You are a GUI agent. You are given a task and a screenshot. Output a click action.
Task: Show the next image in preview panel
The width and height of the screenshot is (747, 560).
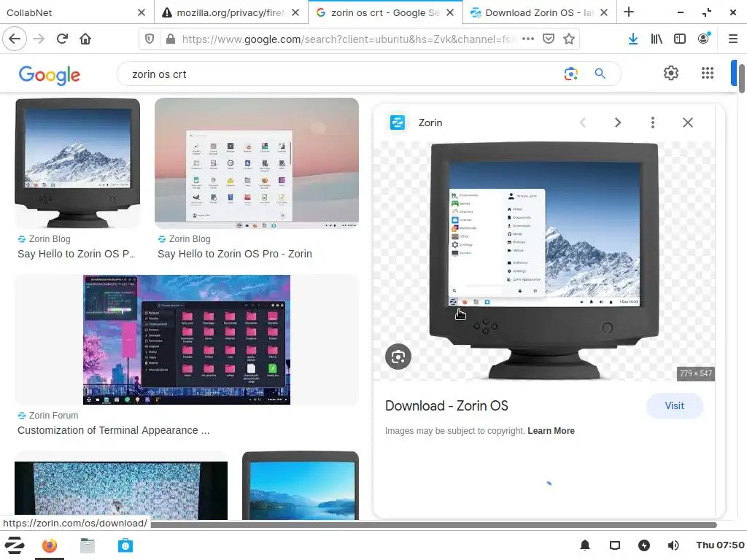(618, 122)
